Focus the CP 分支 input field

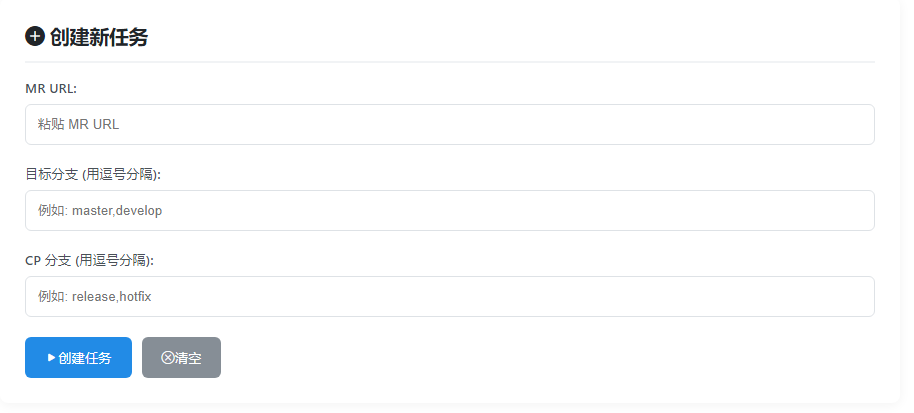(x=449, y=296)
